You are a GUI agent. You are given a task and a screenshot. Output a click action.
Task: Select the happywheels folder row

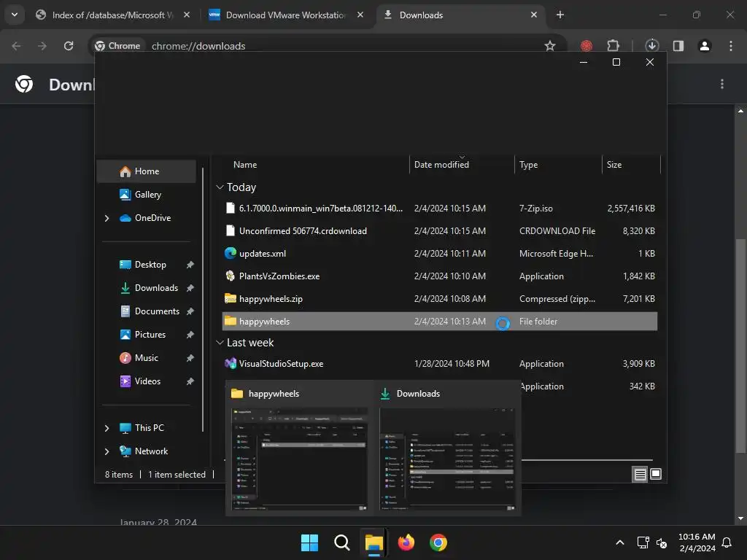(440, 322)
